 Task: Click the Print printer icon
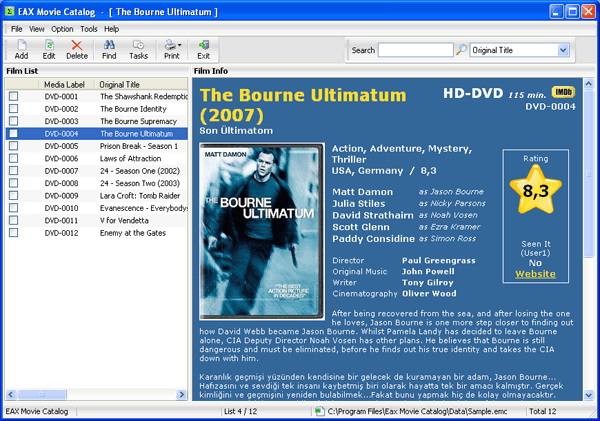click(x=170, y=45)
